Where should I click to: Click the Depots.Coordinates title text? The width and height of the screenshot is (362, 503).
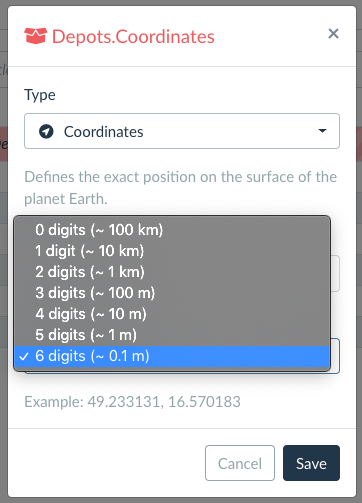[133, 36]
